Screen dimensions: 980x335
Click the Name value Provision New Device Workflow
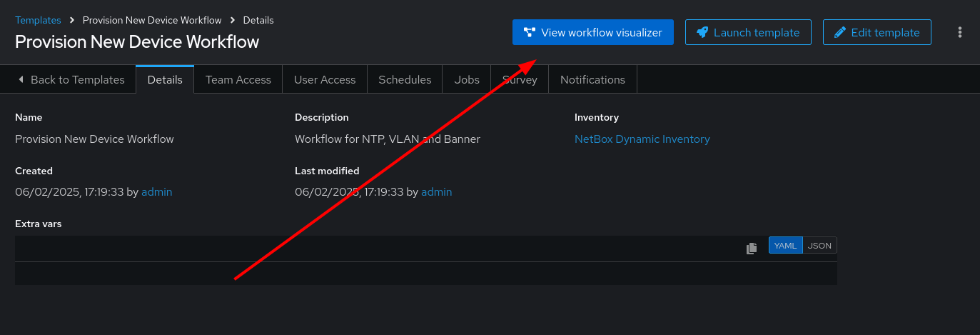[94, 139]
